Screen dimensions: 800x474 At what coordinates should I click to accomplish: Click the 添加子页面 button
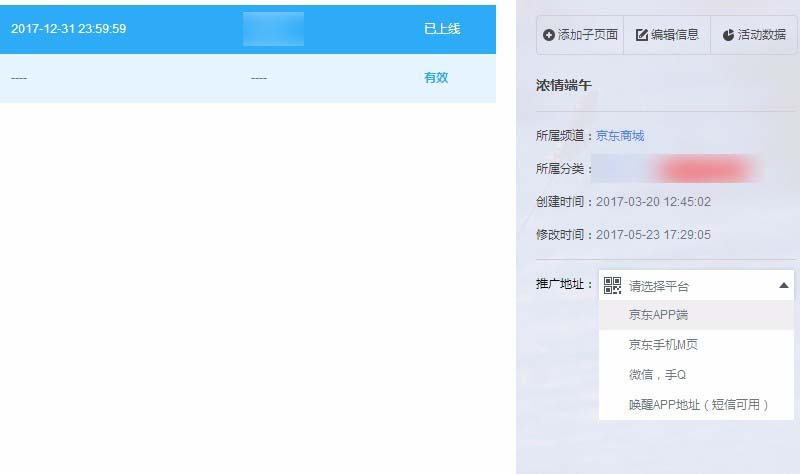coord(580,35)
